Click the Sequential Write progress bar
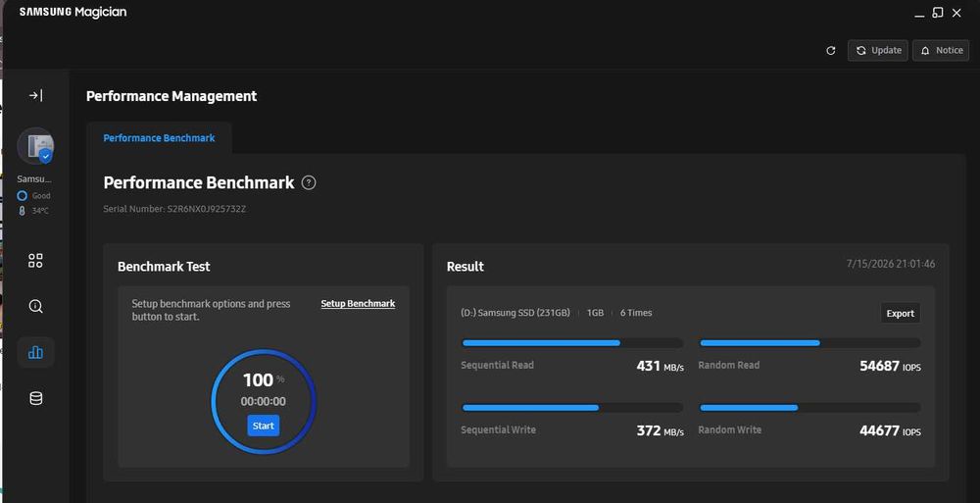The width and height of the screenshot is (980, 503). [572, 408]
